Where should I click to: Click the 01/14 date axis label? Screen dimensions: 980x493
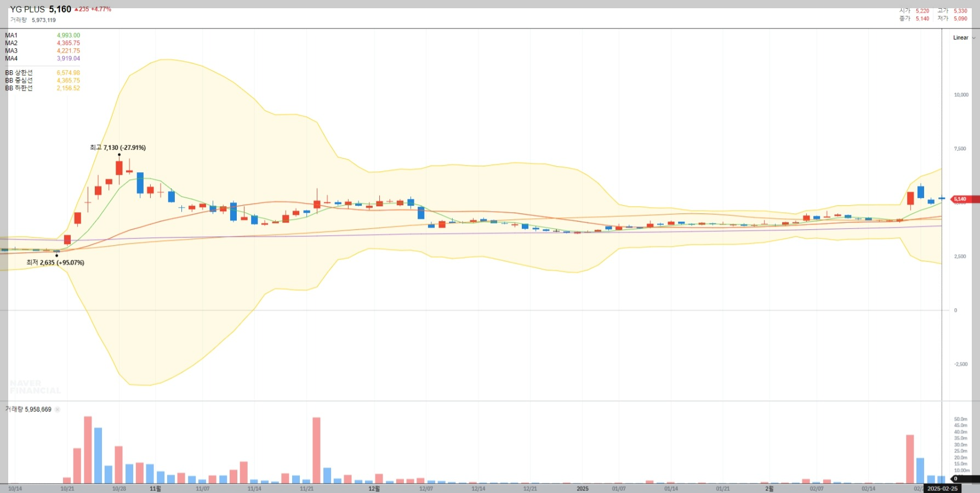click(x=671, y=489)
